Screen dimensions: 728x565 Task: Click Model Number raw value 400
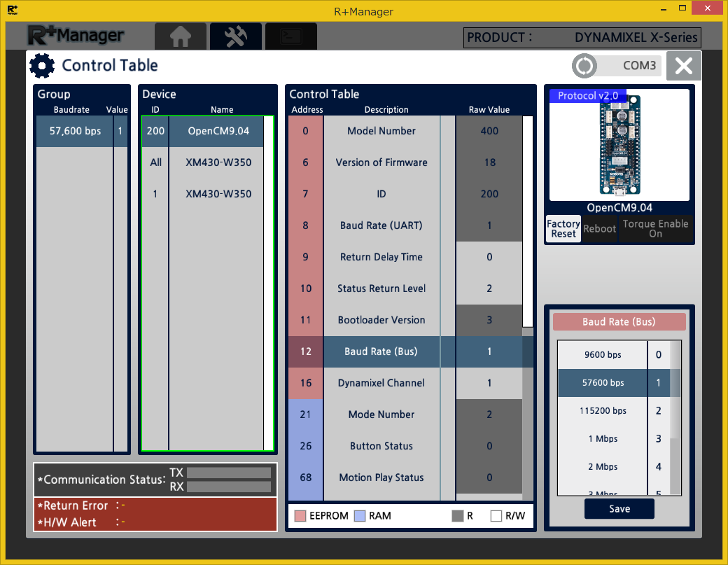tap(489, 131)
